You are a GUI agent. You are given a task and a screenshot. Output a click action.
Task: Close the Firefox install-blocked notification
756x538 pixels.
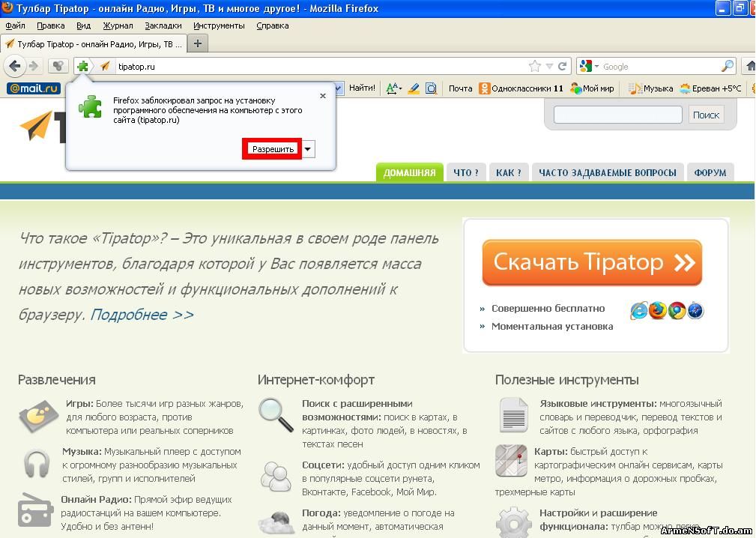[323, 96]
